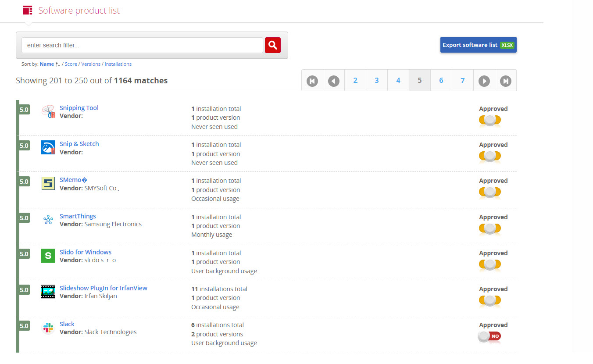Click the Snip & Sketch icon
593x364 pixels.
[x=48, y=147]
